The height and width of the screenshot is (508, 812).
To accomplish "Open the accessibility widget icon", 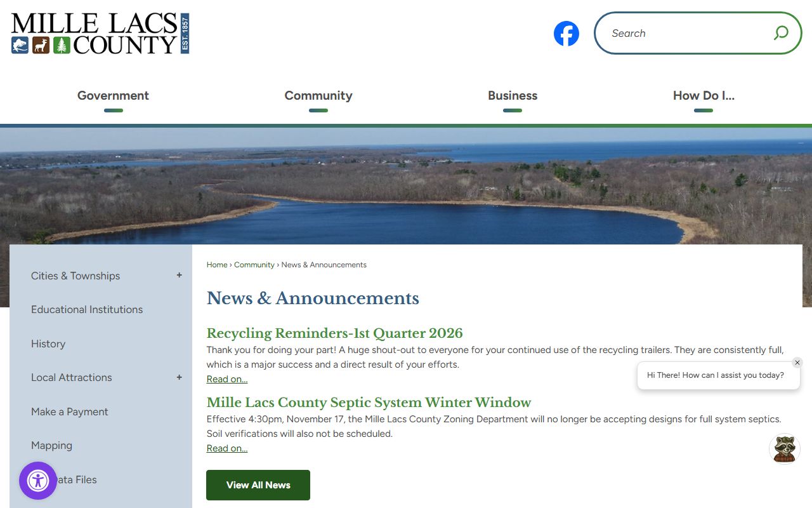I will pos(38,481).
